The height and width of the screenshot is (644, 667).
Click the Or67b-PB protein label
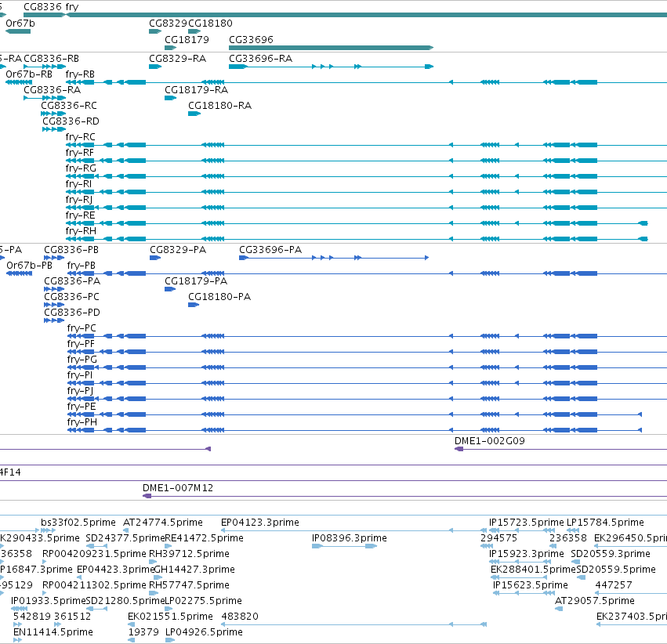point(29,266)
